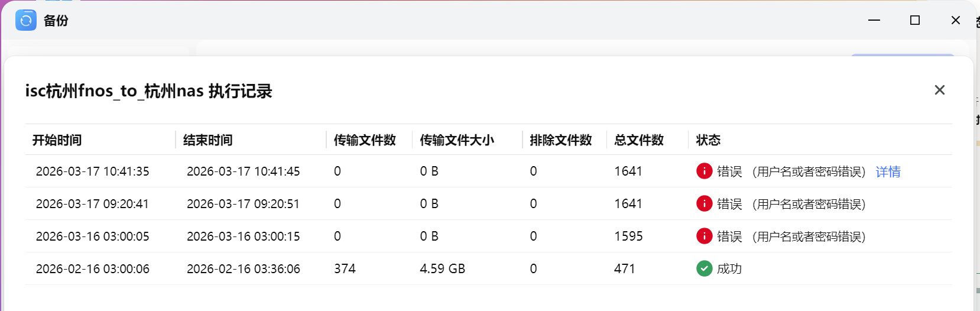980x311 pixels.
Task: Click the 成功 status text
Action: pos(729,269)
